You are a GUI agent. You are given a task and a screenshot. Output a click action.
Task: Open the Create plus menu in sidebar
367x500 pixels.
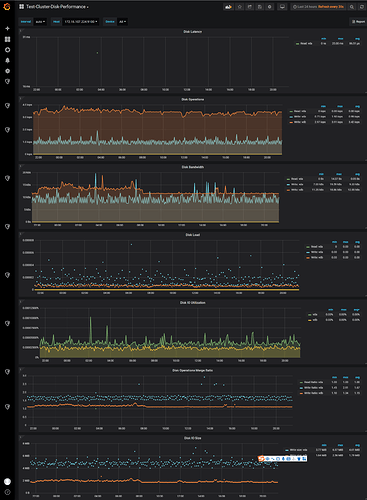pos(7,29)
